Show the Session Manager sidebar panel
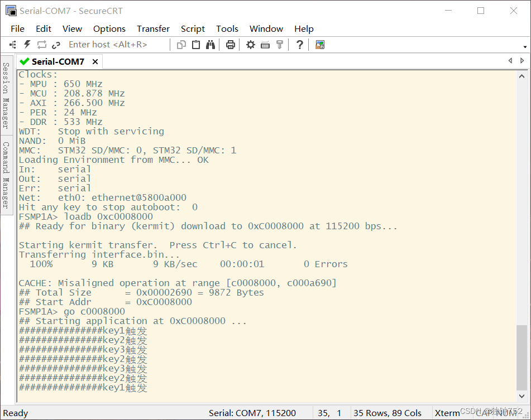Image resolution: width=531 pixels, height=420 pixels. 7,102
